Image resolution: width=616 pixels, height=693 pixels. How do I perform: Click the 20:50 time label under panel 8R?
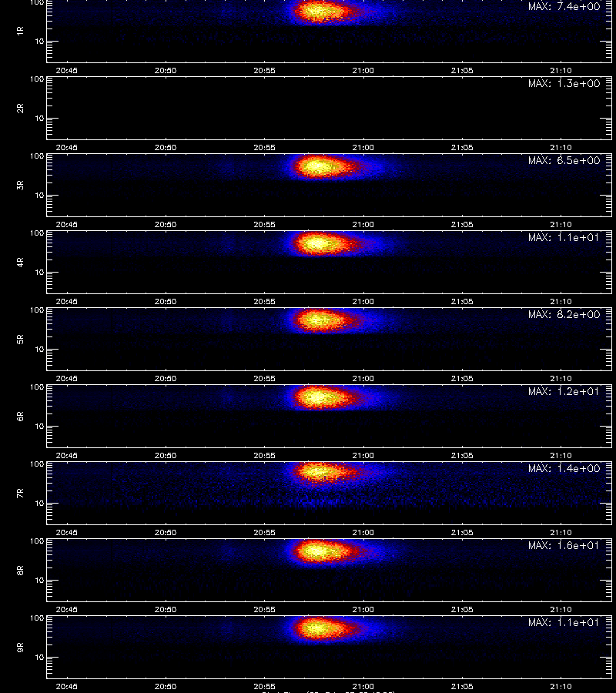pyautogui.click(x=166, y=610)
